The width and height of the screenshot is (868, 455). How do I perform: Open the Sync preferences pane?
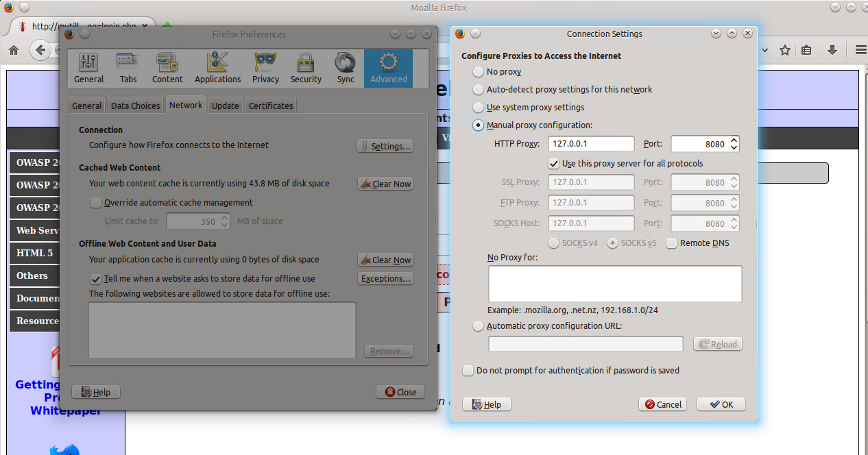click(346, 69)
